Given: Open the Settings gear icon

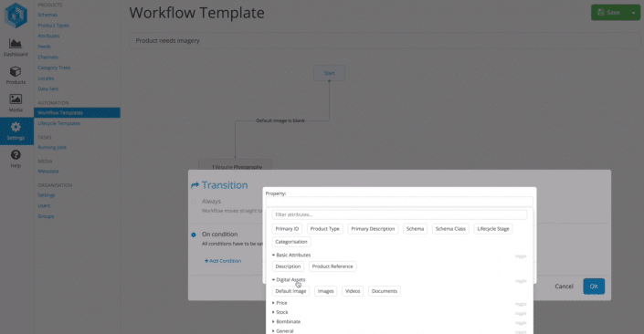Looking at the screenshot, I should 16,127.
